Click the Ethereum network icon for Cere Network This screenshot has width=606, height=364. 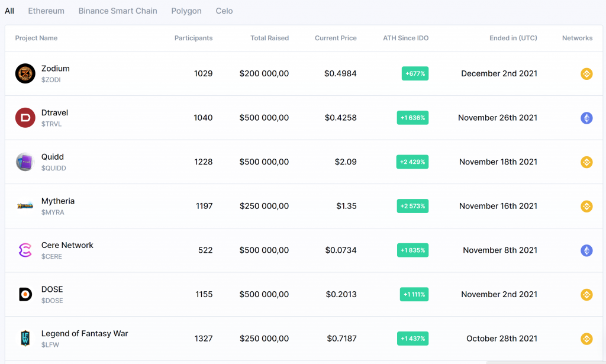click(x=586, y=250)
